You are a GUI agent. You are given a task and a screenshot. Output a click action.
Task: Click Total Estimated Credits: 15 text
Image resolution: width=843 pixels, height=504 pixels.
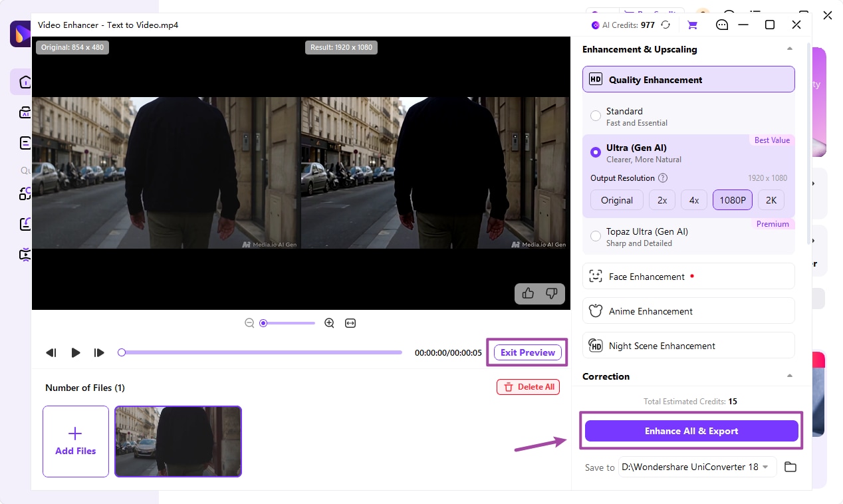[690, 402]
